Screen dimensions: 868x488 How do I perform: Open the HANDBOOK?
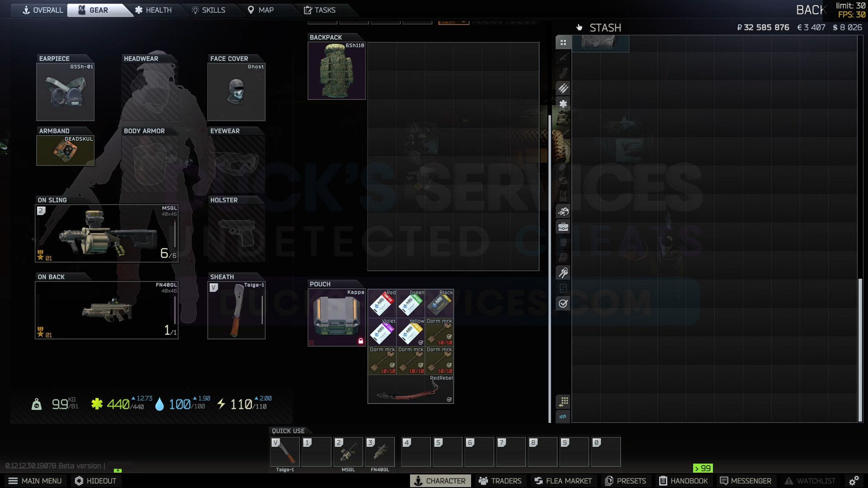(x=683, y=481)
